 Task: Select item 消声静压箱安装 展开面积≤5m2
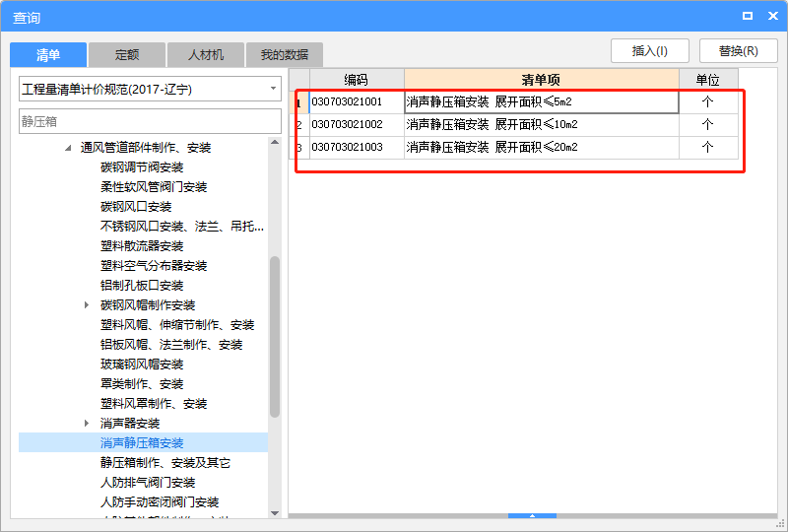tap(541, 102)
